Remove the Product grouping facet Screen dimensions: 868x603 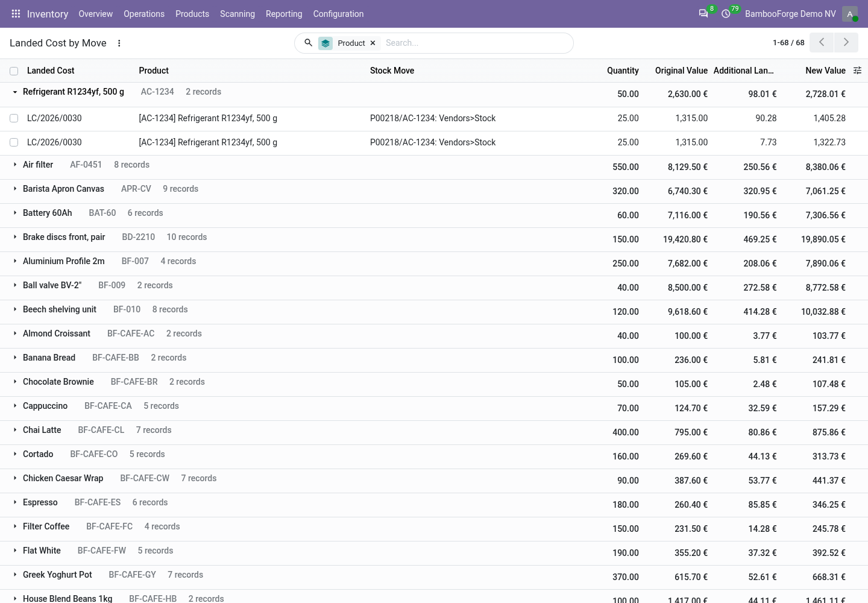pyautogui.click(x=373, y=43)
